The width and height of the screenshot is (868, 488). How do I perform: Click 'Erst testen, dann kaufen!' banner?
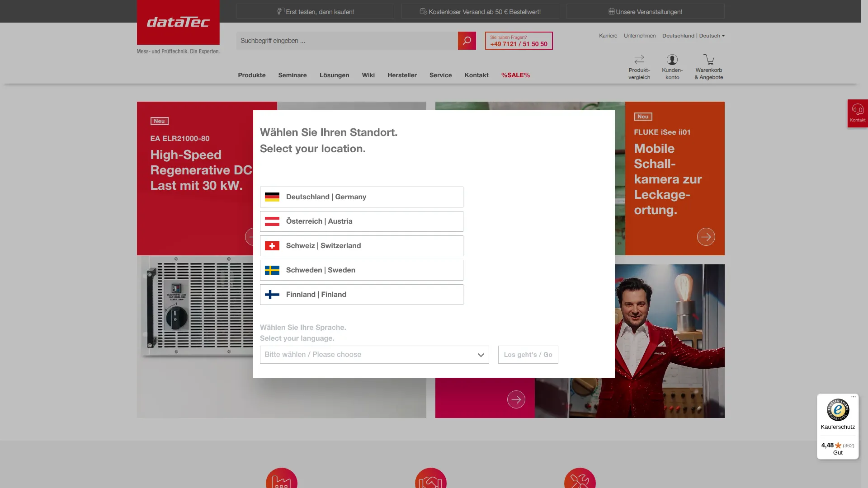click(315, 11)
